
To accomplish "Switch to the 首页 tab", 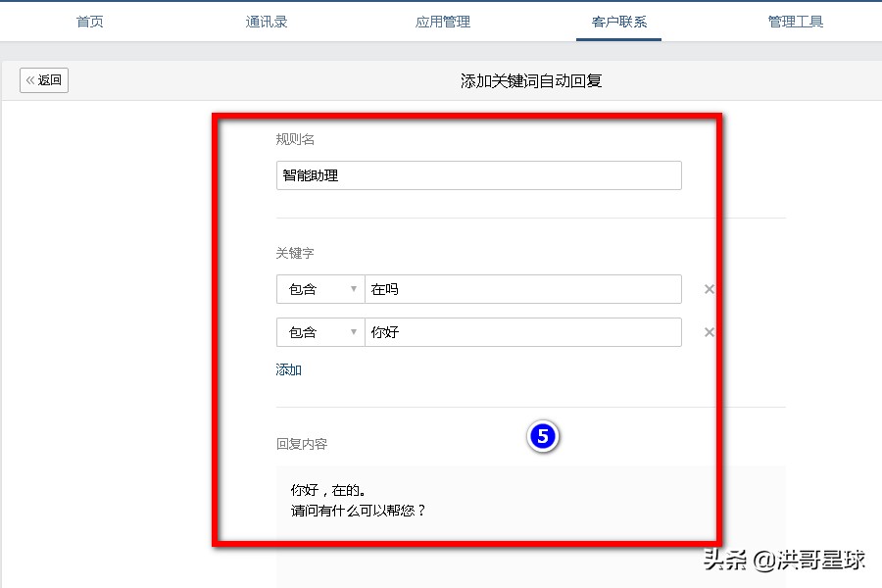I will [x=89, y=21].
